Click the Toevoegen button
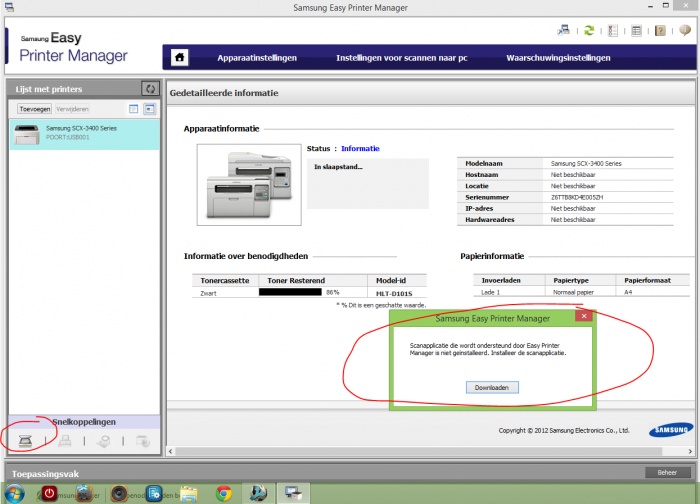Viewport: 700px width, 504px height. pos(35,109)
